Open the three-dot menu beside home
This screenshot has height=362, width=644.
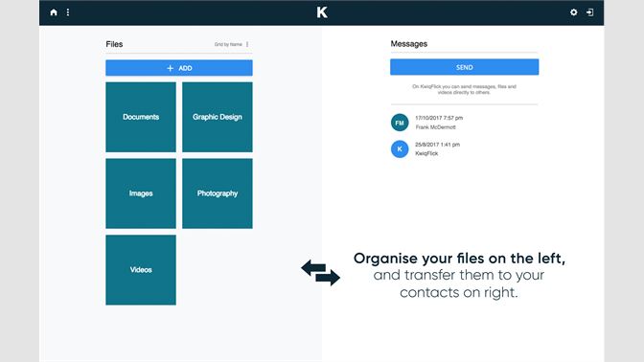68,12
